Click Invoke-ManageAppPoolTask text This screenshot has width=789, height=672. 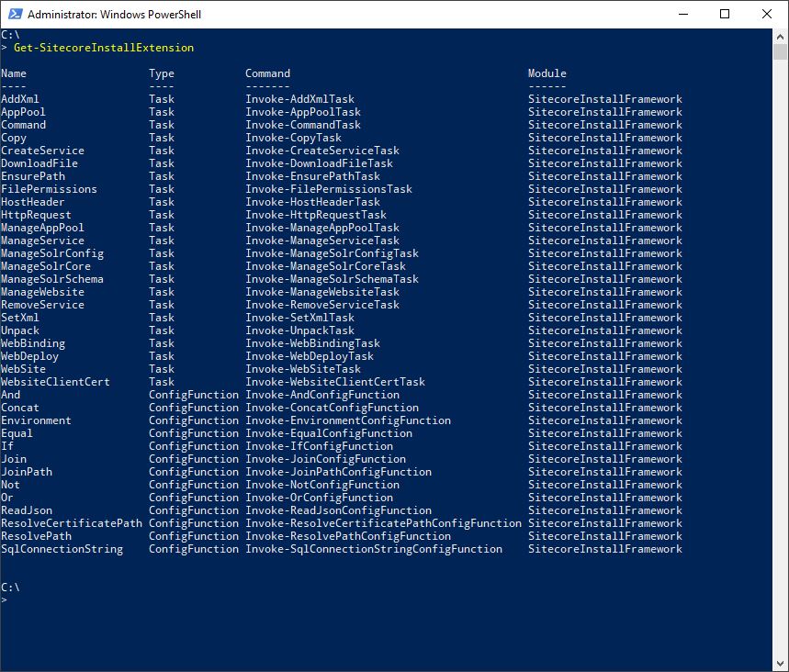(322, 228)
